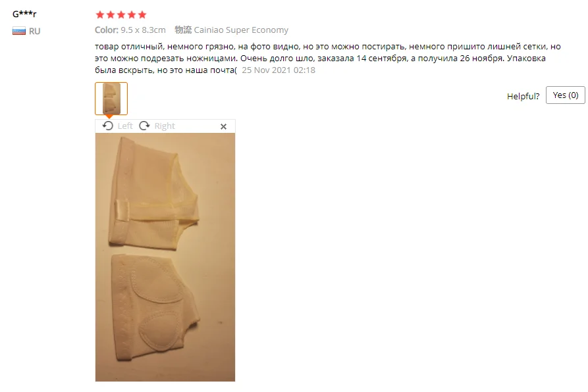Screen dimensions: 588x392
Task: Click the fourth red rating star
Action: pos(131,14)
